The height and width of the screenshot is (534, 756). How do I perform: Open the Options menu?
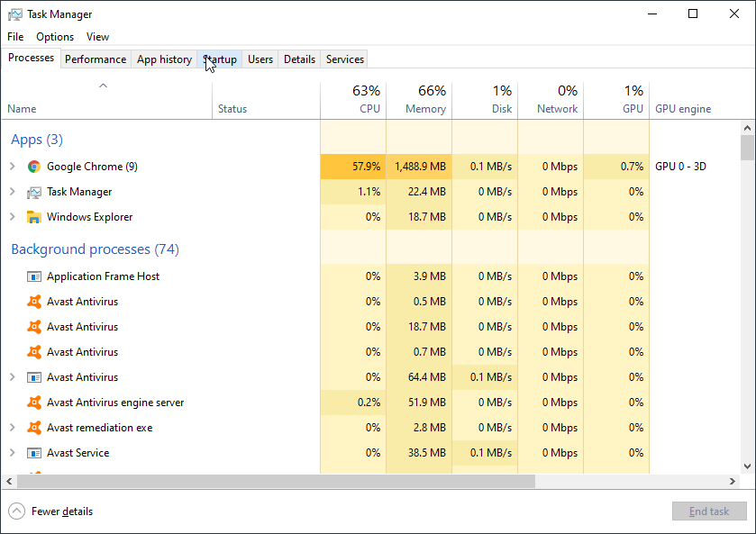(x=55, y=37)
